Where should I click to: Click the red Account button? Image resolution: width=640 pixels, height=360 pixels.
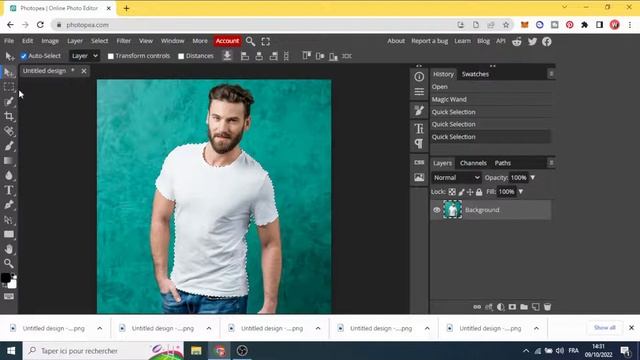click(227, 41)
